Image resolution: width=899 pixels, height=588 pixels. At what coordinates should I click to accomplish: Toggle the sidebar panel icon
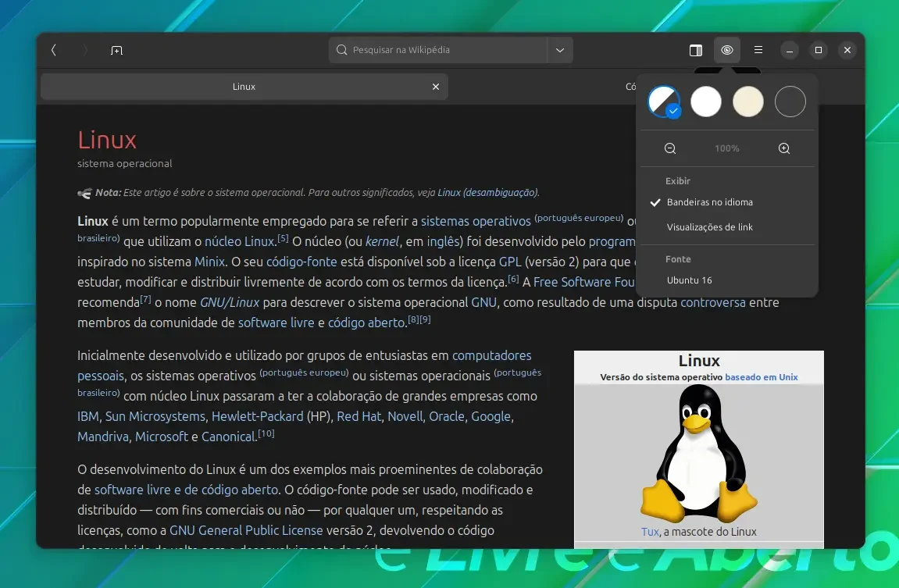coord(695,51)
